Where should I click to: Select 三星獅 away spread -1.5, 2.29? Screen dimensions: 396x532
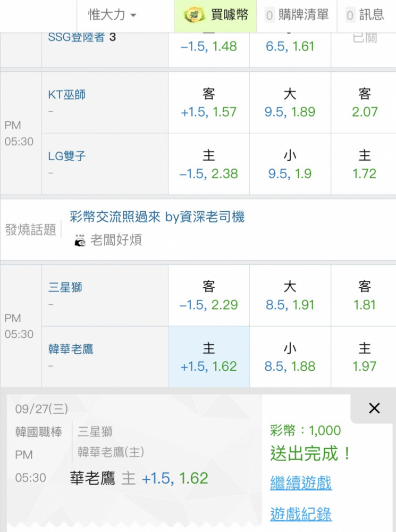coord(209,295)
